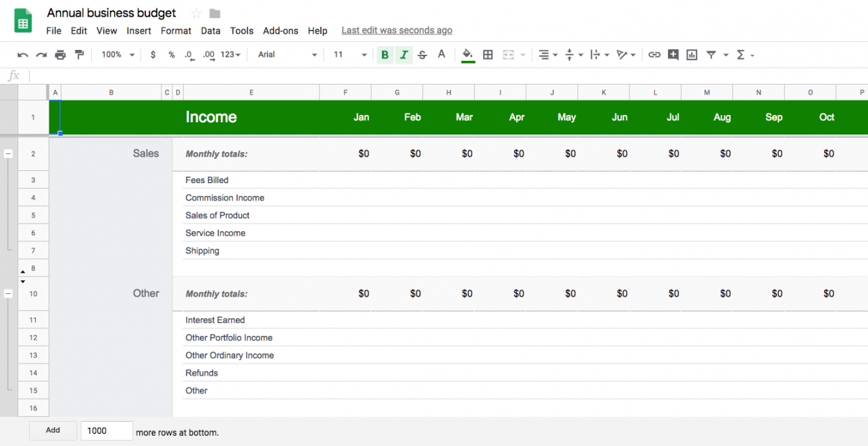Click the insert link icon
The height and width of the screenshot is (446, 868).
point(654,55)
